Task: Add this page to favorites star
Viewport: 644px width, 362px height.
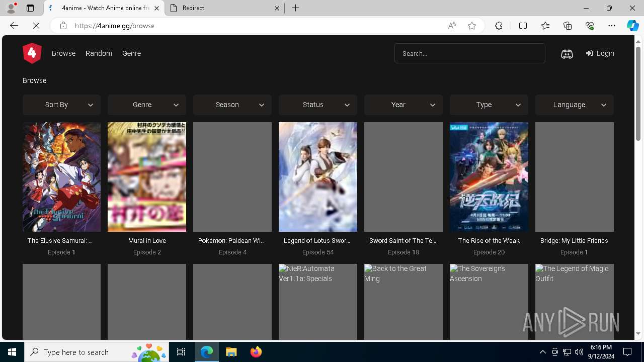Action: (x=472, y=26)
